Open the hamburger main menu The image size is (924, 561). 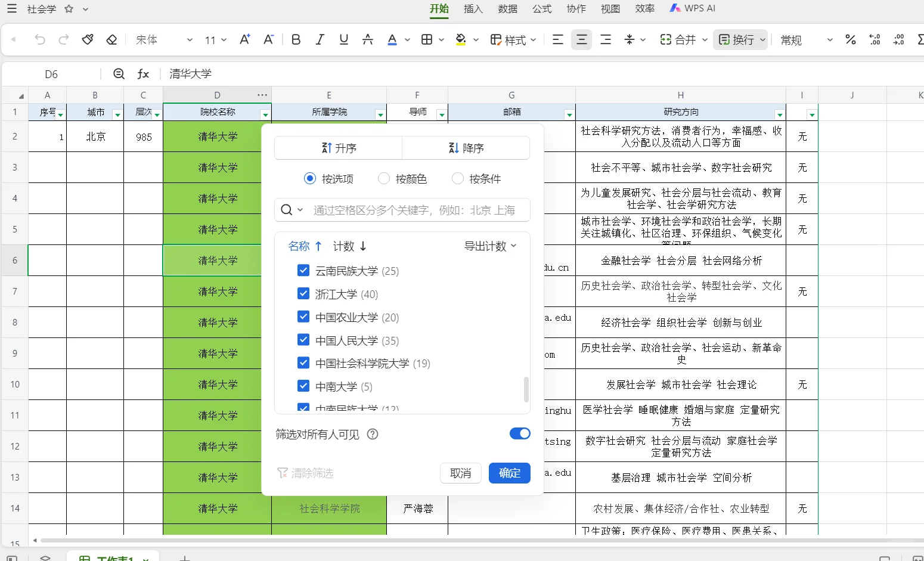11,9
